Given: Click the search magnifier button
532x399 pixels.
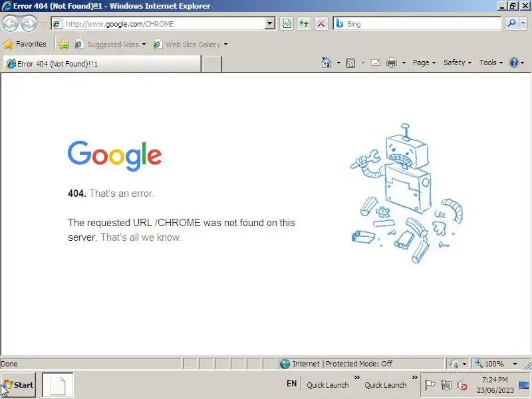Looking at the screenshot, I should (x=511, y=23).
